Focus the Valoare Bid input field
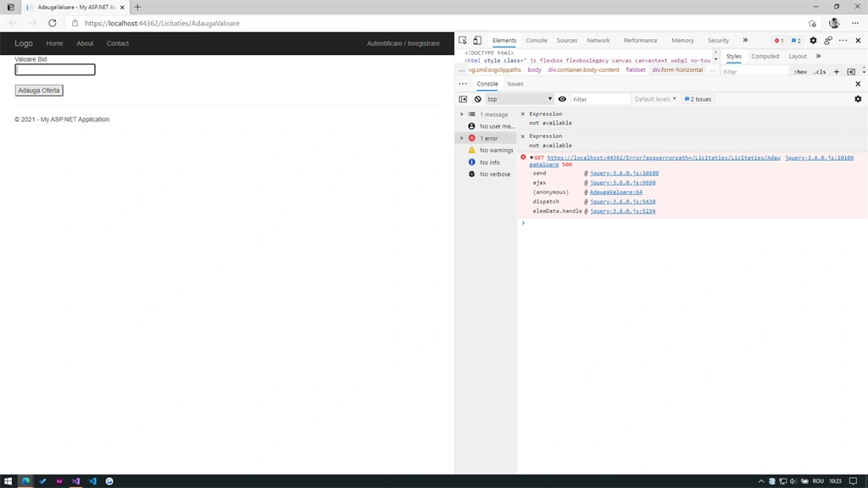This screenshot has height=488, width=868. click(55, 69)
